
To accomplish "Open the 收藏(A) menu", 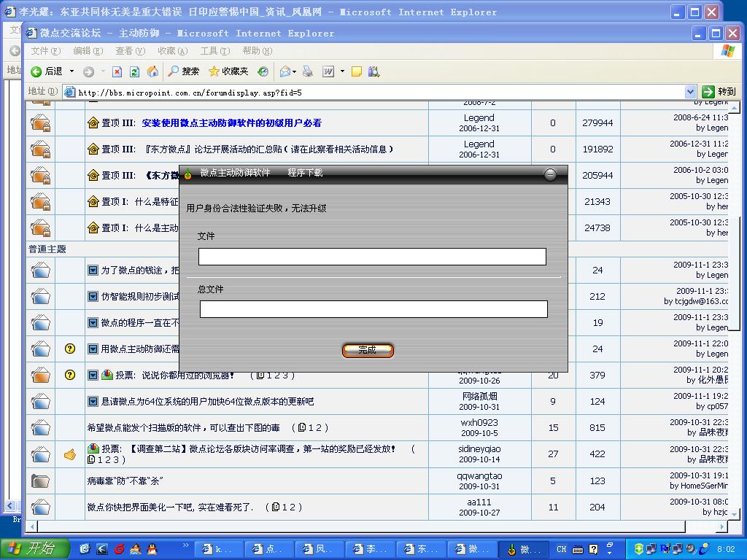I will (172, 51).
